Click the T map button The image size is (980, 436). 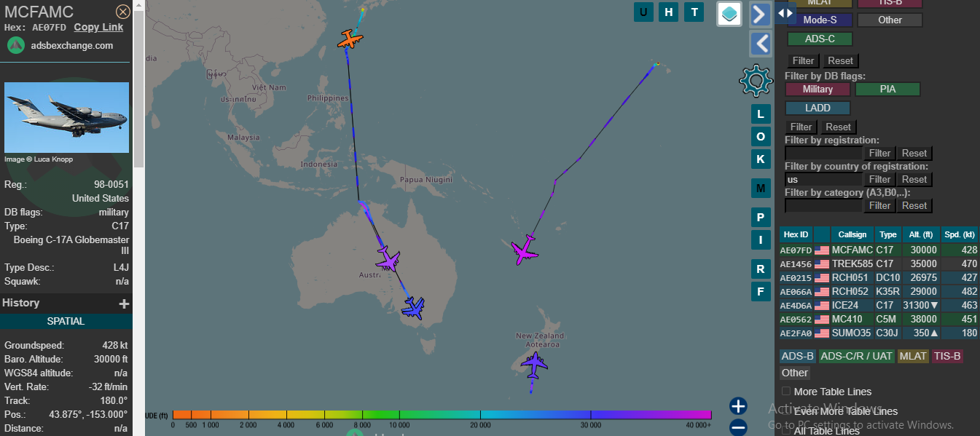694,12
